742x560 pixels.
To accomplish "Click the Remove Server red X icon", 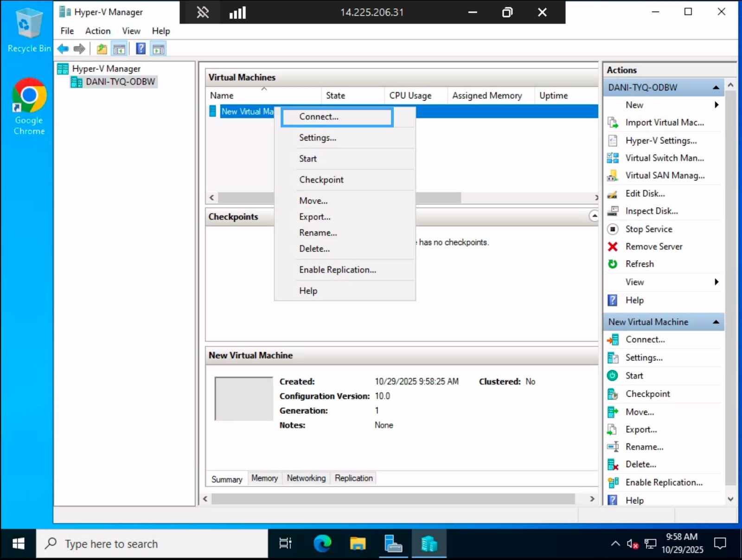I will (613, 246).
